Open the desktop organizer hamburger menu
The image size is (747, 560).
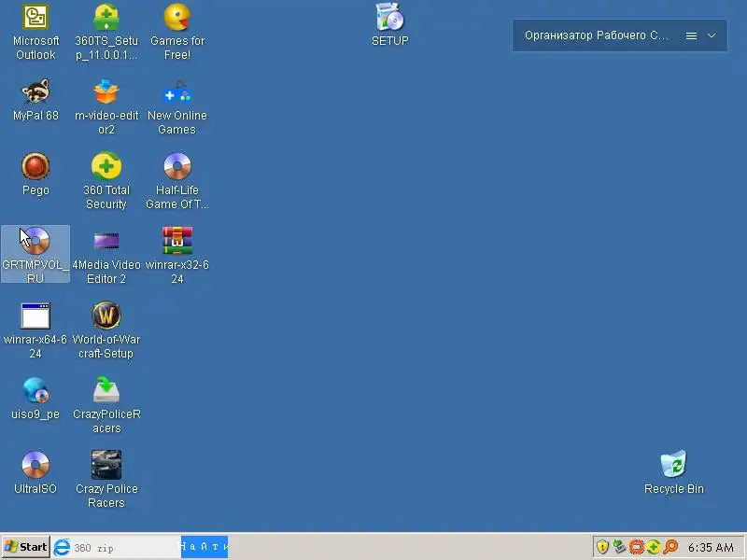[691, 35]
